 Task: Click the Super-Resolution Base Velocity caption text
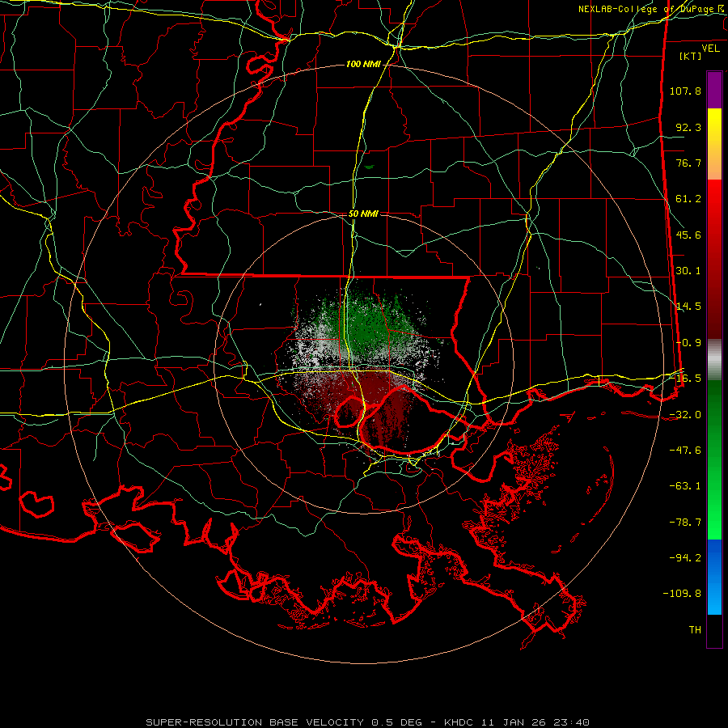pos(368,722)
